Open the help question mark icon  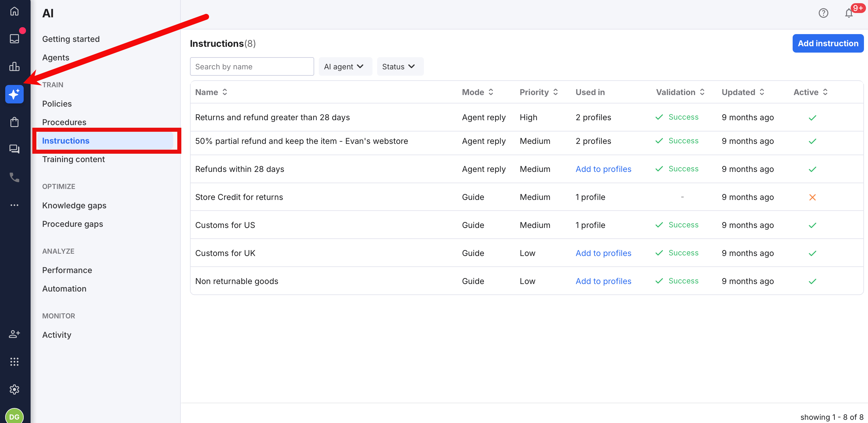pos(823,13)
